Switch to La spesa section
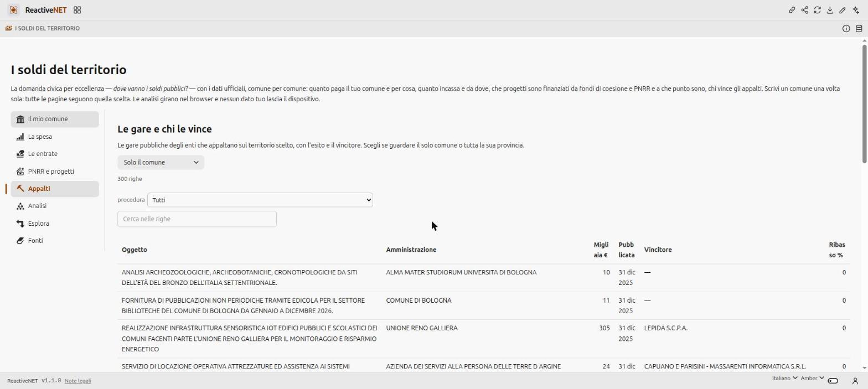This screenshot has width=868, height=389. 55,137
